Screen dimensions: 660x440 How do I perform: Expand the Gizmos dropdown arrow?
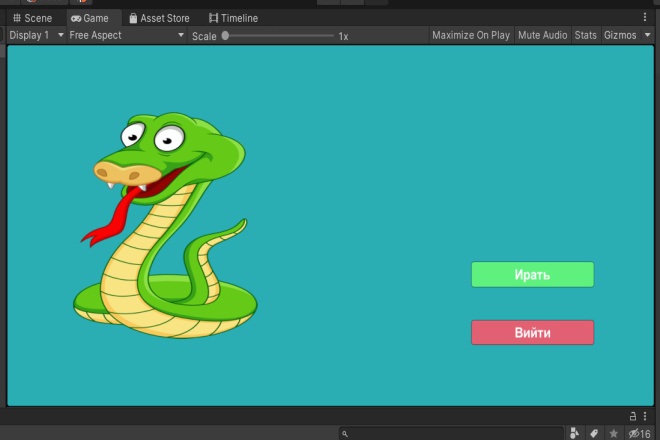647,35
